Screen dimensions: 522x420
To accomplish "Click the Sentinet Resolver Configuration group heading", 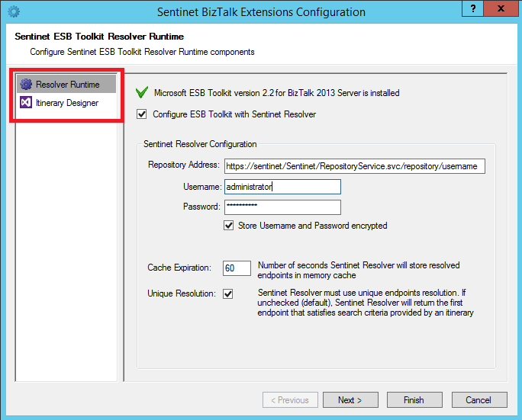I will (200, 144).
